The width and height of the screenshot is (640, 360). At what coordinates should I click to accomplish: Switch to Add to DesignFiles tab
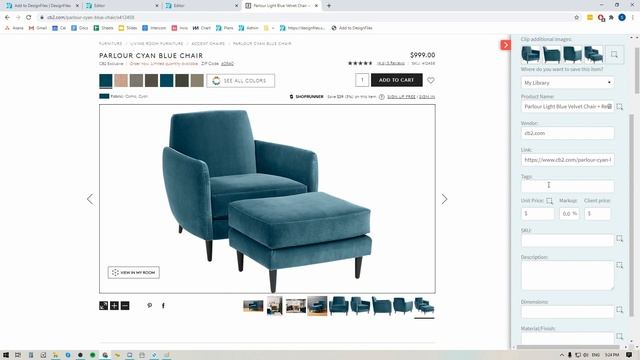[x=42, y=6]
